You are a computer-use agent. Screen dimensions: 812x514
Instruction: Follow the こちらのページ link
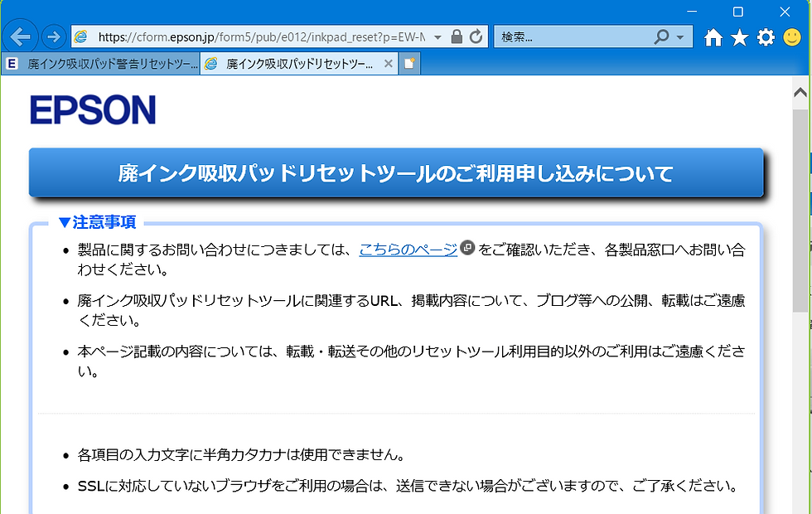coord(408,250)
